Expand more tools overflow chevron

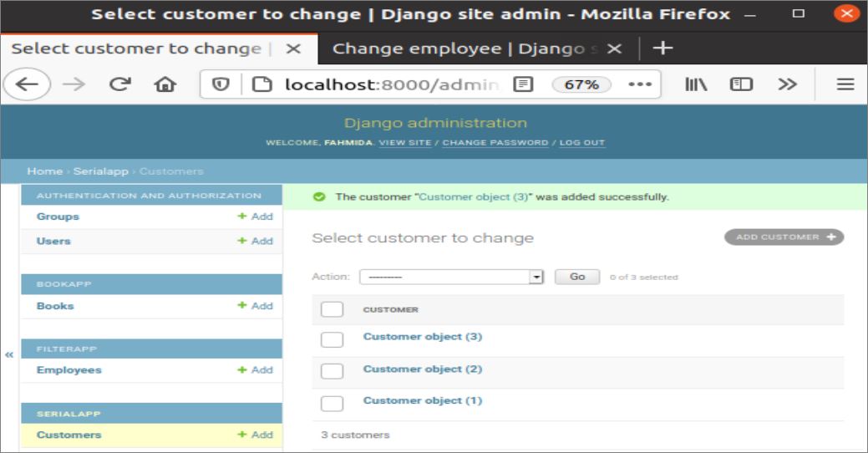[x=787, y=84]
